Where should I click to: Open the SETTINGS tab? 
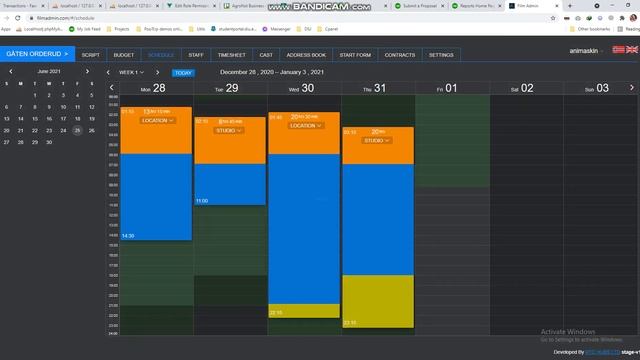click(441, 55)
